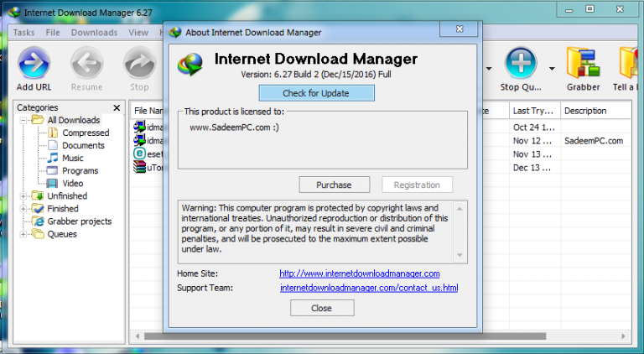
Task: Select Grabber projects in categories tree
Action: pos(80,221)
